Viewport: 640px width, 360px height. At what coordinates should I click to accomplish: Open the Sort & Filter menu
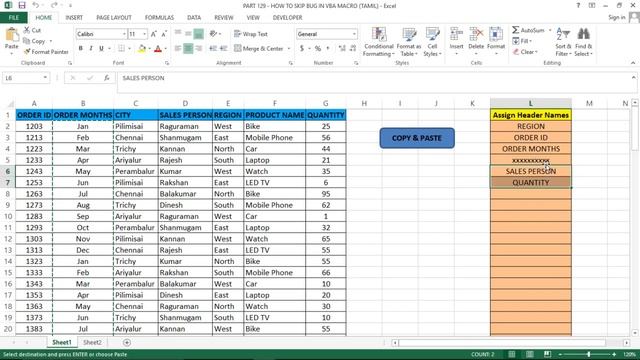click(563, 42)
